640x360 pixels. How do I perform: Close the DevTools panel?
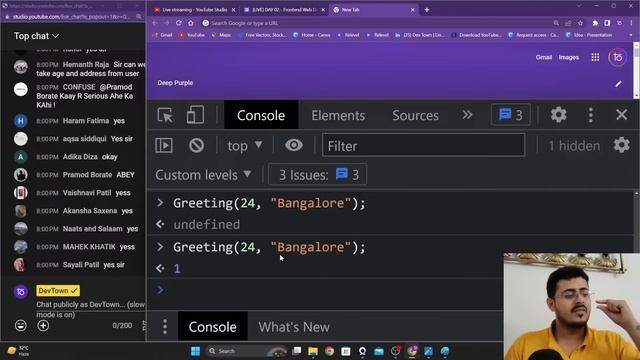(x=621, y=115)
